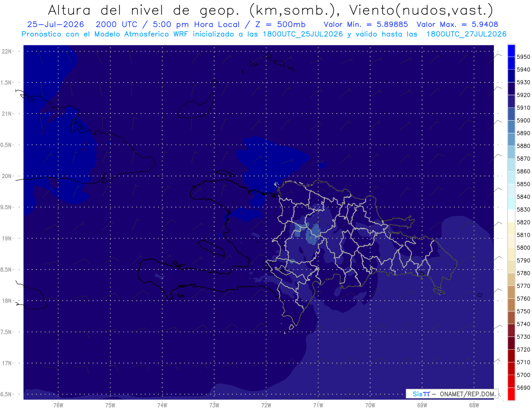Click the legend value '5820'
The width and height of the screenshot is (532, 411).
click(x=524, y=222)
